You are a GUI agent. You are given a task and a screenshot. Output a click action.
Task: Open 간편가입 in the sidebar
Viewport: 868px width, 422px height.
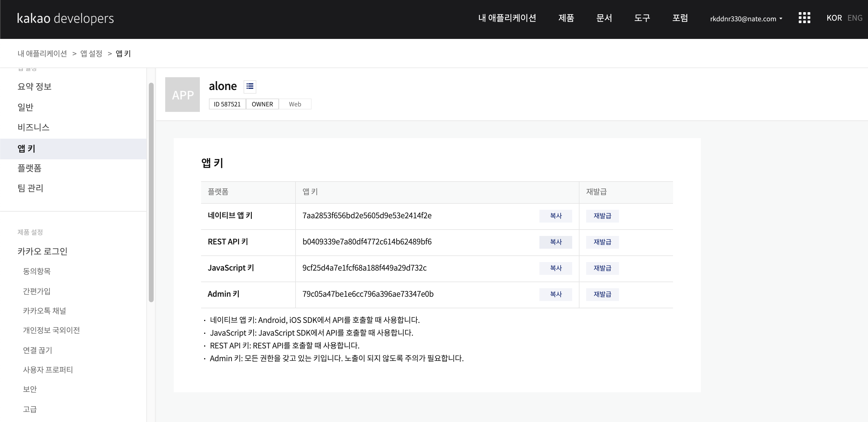point(37,291)
